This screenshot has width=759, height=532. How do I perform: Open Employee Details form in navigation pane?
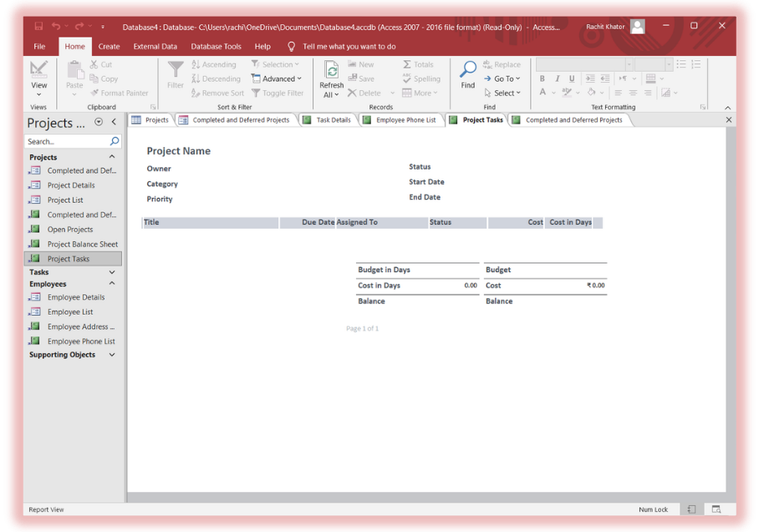click(75, 297)
